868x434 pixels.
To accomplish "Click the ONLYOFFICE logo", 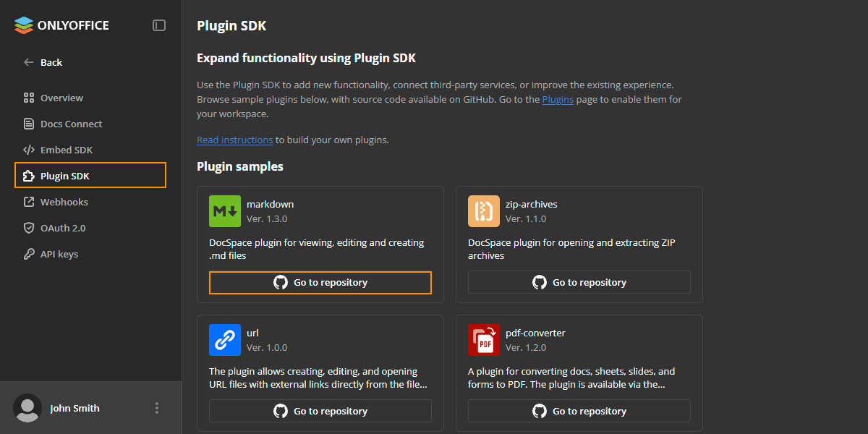I will point(61,25).
